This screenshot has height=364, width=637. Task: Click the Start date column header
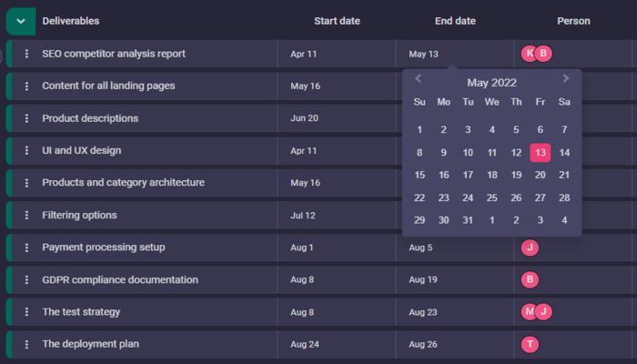[337, 21]
